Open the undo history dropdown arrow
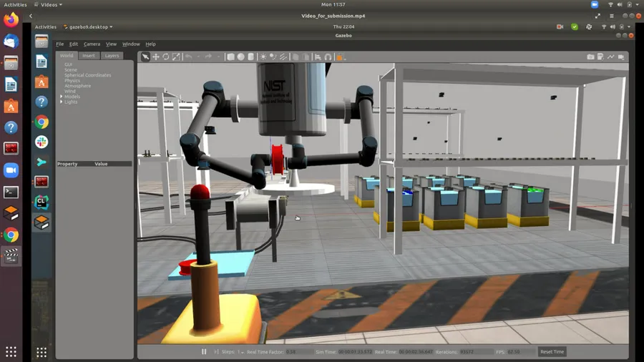Viewport: 644px width, 362px height. point(198,57)
